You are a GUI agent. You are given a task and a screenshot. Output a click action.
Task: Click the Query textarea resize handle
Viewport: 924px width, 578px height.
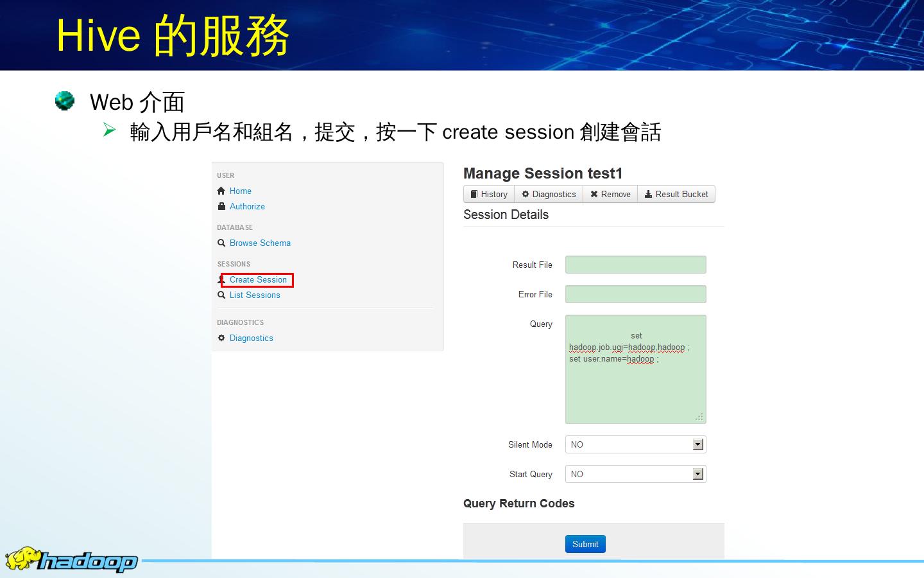point(699,417)
